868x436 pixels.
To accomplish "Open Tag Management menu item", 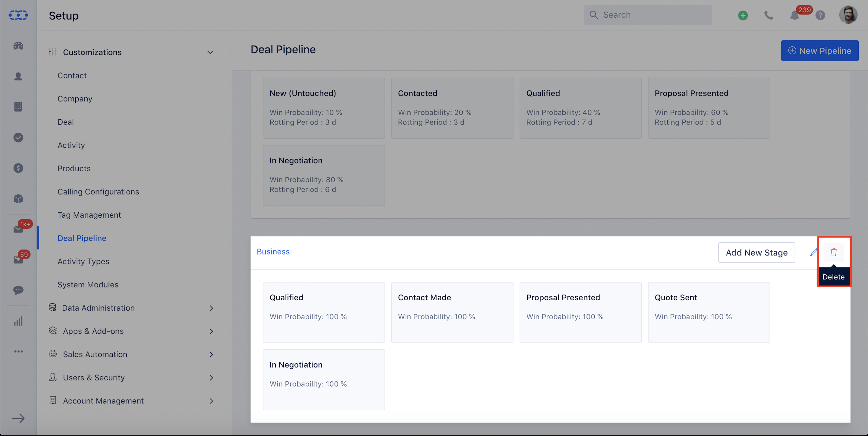I will click(x=89, y=215).
